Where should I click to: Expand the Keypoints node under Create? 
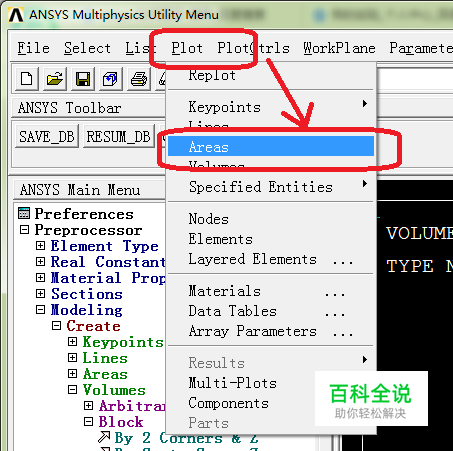72,342
